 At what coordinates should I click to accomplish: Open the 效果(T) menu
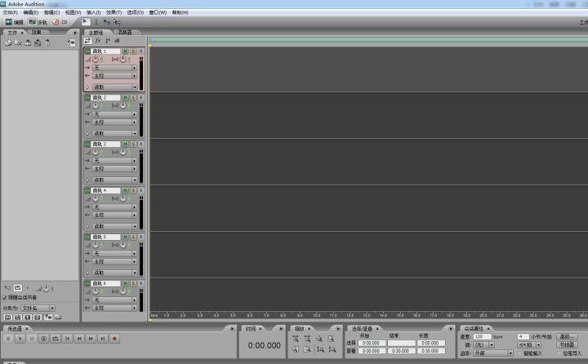pos(114,13)
